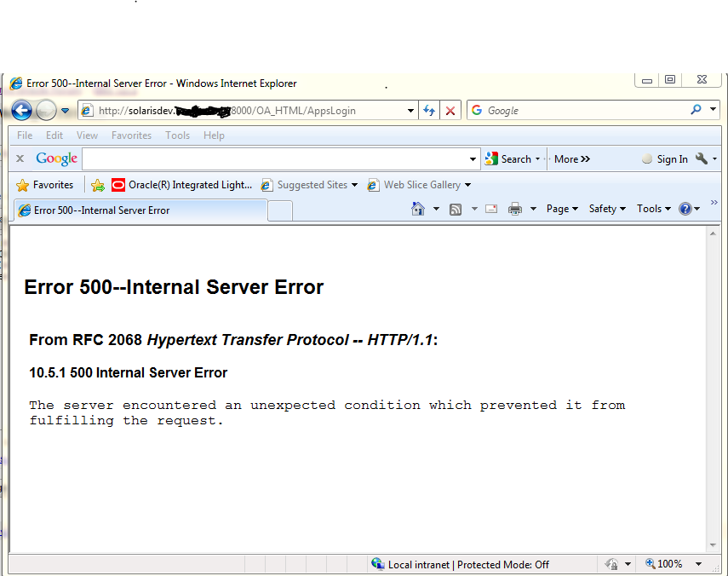Open the Oracle Integrated Lights favorite link
This screenshot has width=728, height=576.
[182, 185]
